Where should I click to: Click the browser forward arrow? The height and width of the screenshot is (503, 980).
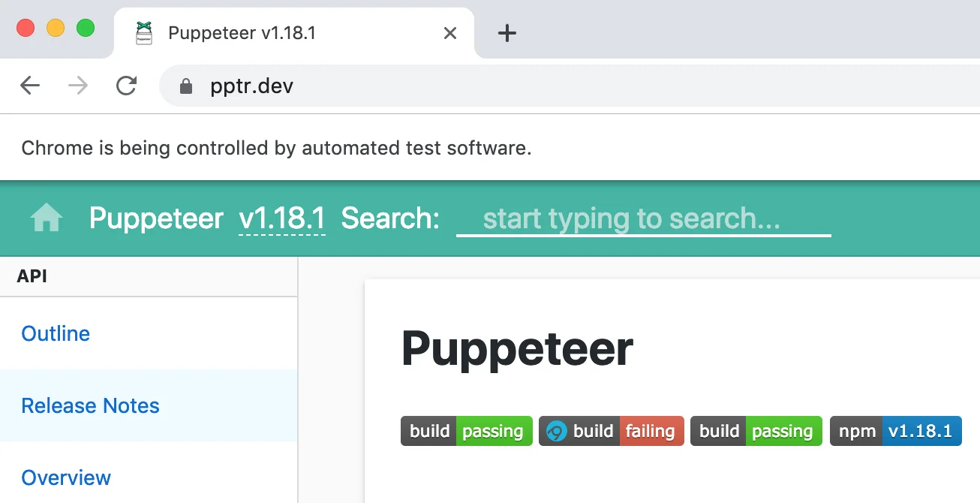click(78, 86)
